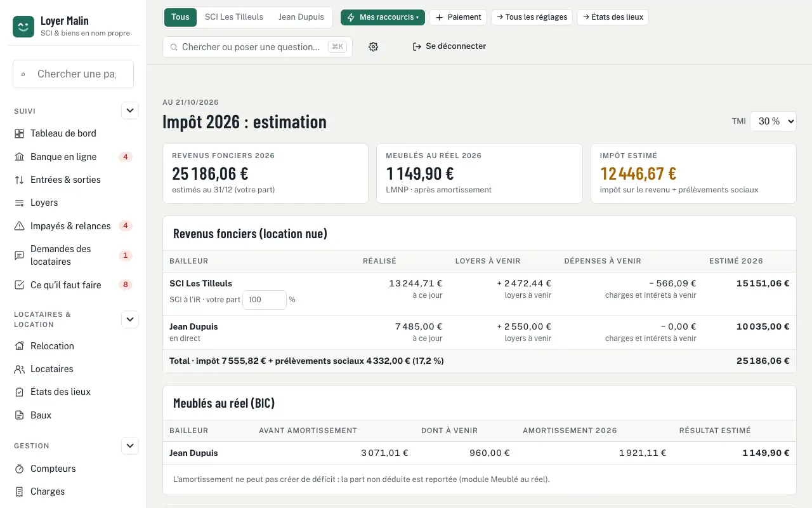The width and height of the screenshot is (812, 508).
Task: Collapse the Suivi section chevron
Action: tap(130, 110)
